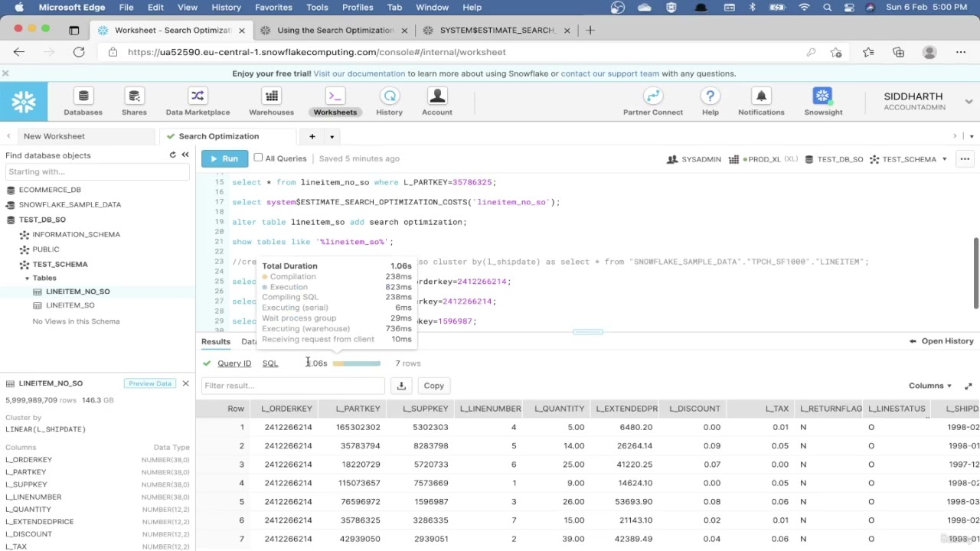Visit our documentation link
Screen dimensions: 980x551
359,73
